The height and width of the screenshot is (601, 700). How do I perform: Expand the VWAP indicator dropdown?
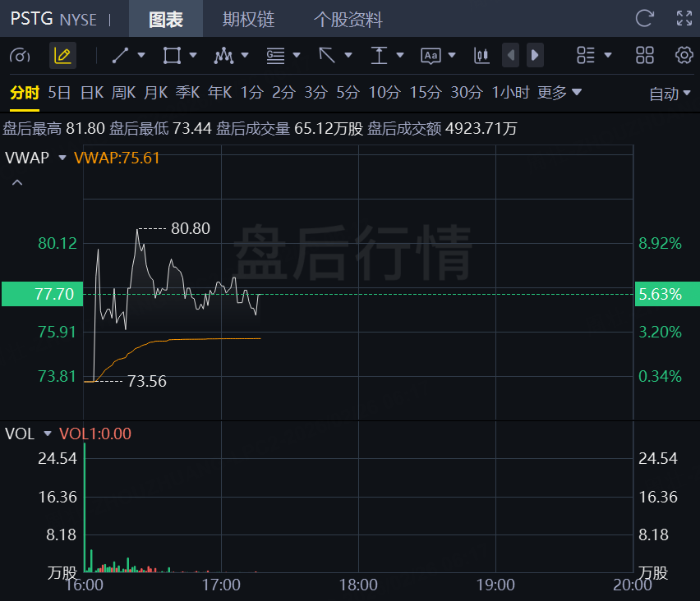pyautogui.click(x=62, y=158)
